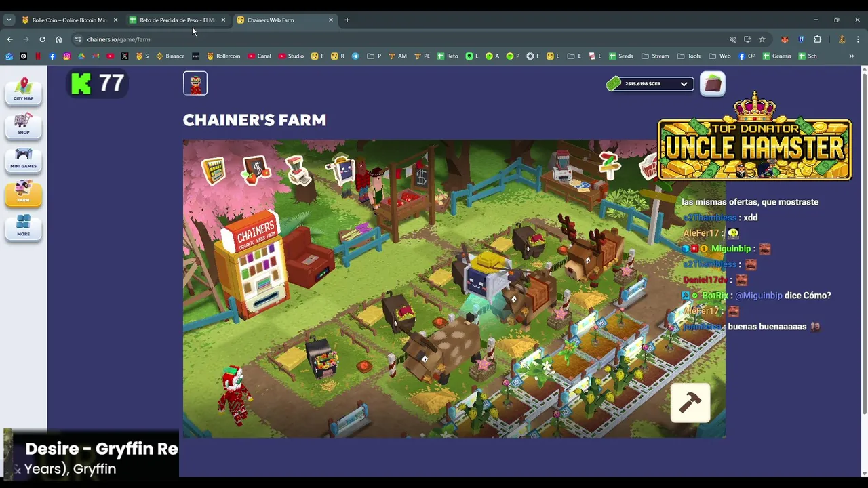Open the Mini Games sidebar icon
This screenshot has height=488, width=868.
coord(23,159)
